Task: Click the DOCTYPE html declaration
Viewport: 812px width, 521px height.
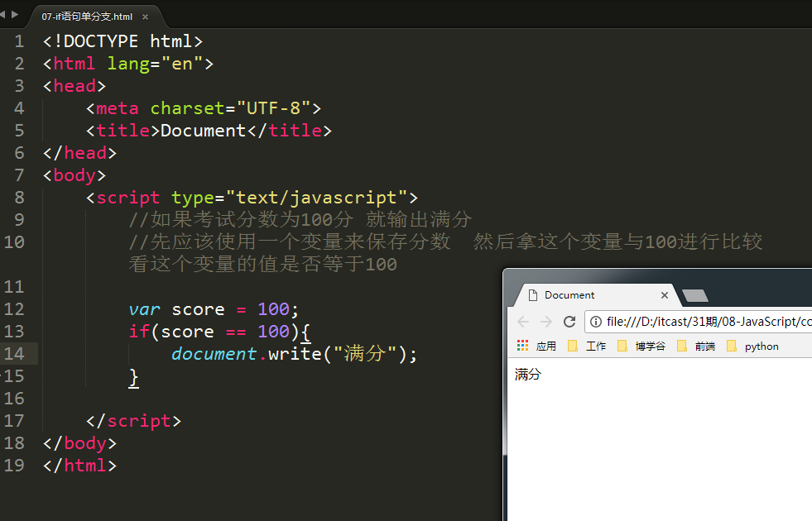Action: pyautogui.click(x=123, y=41)
